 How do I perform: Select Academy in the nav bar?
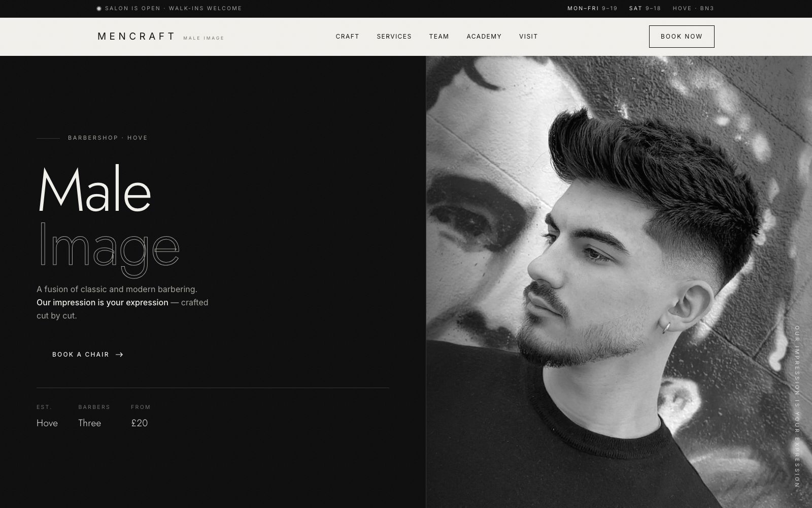coord(484,37)
